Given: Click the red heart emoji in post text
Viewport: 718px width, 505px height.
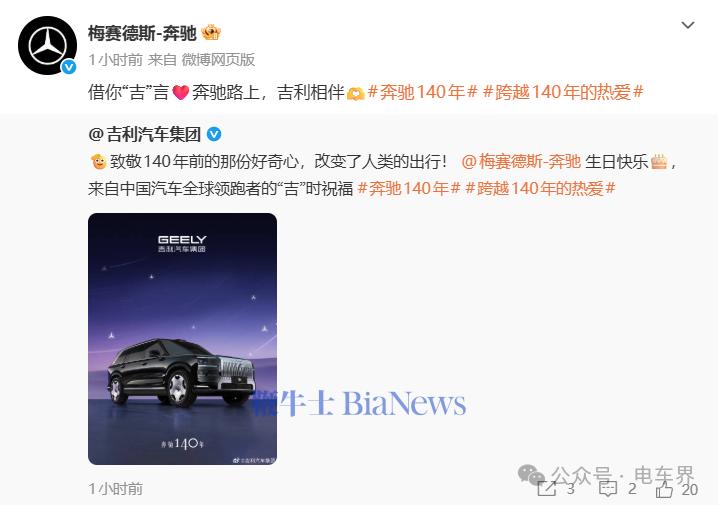Looking at the screenshot, I should point(180,92).
